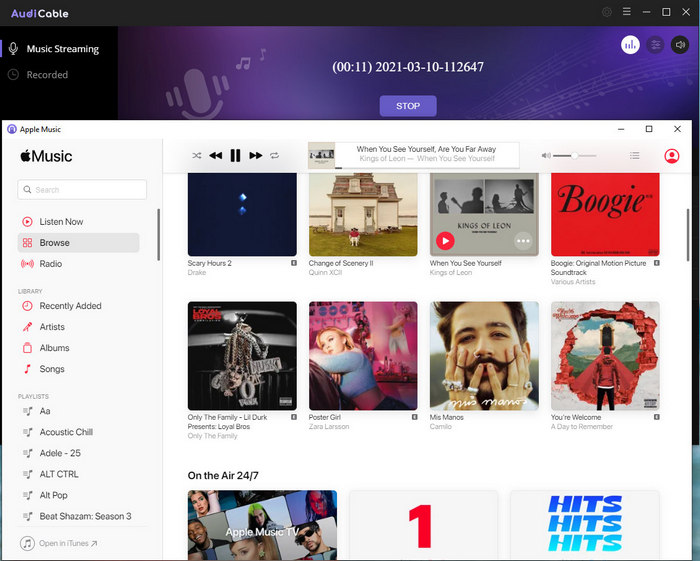The height and width of the screenshot is (561, 700).
Task: Open the Apple Music Hits radio tile
Action: click(x=584, y=525)
